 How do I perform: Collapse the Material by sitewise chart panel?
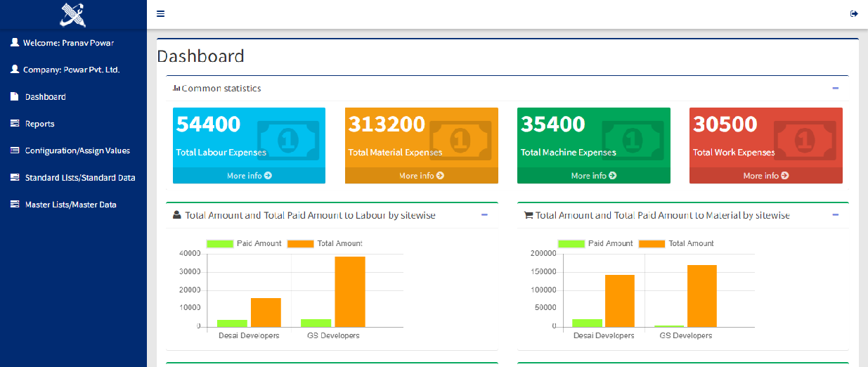click(835, 215)
